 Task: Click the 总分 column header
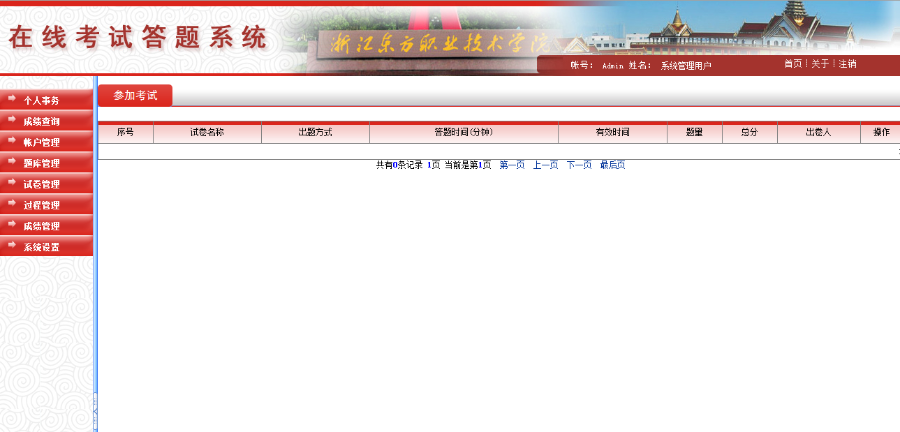[750, 133]
